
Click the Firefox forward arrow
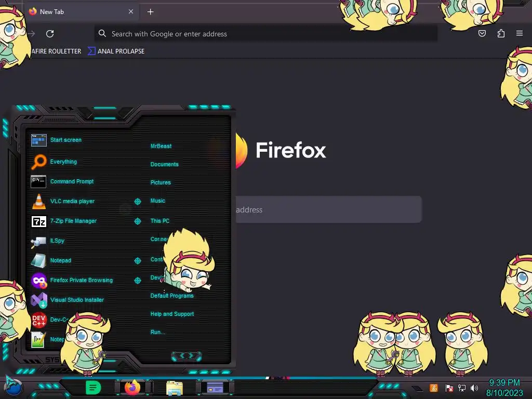32,34
